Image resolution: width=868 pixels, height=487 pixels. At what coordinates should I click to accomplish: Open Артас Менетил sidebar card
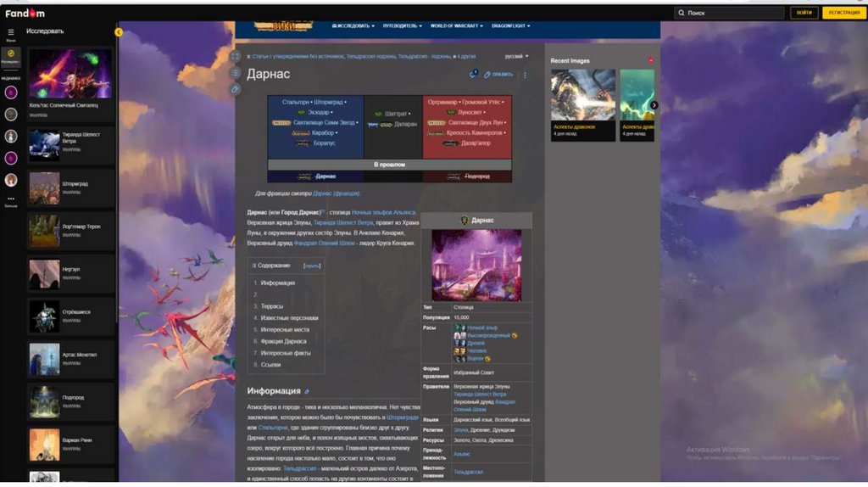71,359
